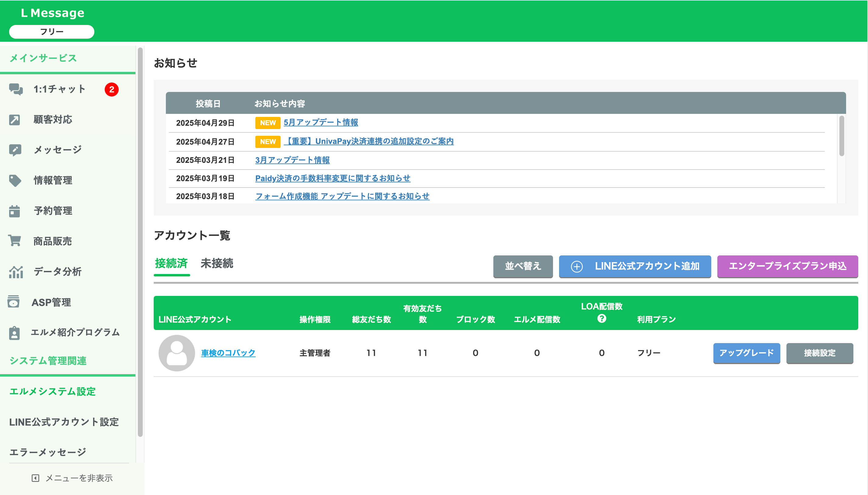Click the メッセージ pencil bubble icon
Viewport: 868px width, 495px height.
click(15, 150)
